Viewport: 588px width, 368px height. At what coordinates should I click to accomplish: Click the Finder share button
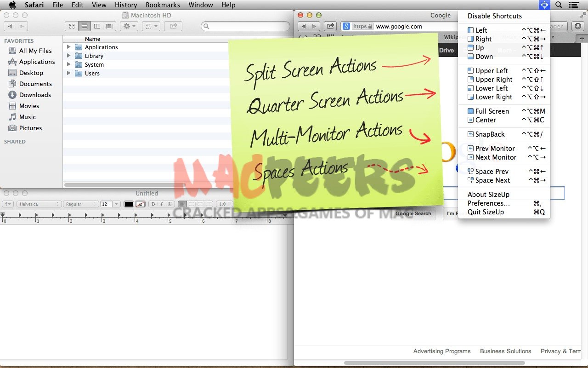[x=173, y=27]
